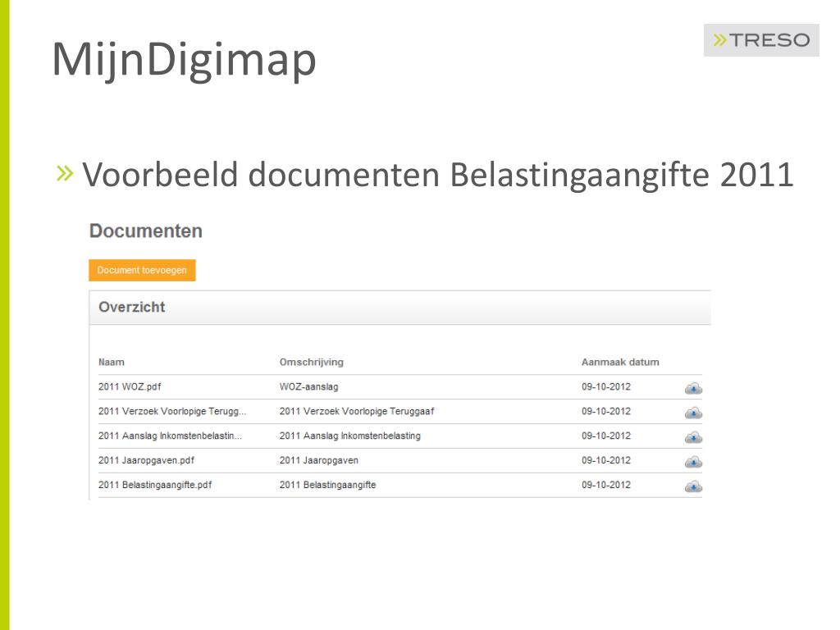The image size is (840, 630).
Task: Click the Document toevoegen button
Action: 142,270
